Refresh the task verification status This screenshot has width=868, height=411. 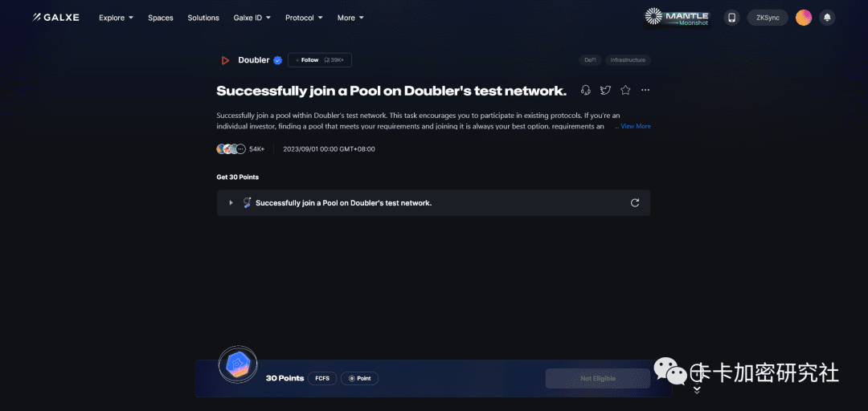pyautogui.click(x=635, y=202)
